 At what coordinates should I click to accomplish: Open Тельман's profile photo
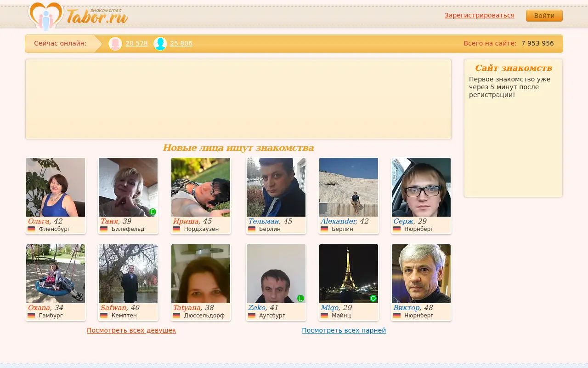(276, 187)
